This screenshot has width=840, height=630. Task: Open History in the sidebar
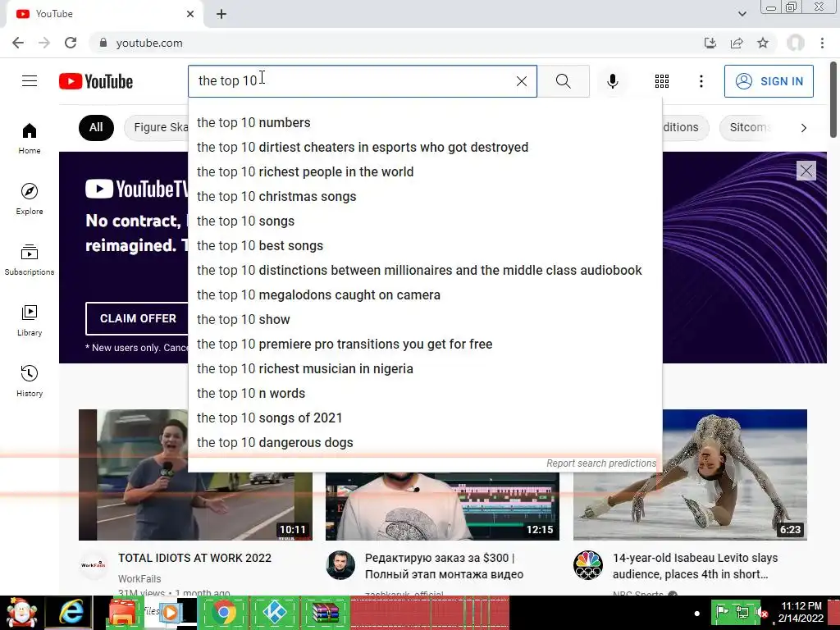(30, 381)
